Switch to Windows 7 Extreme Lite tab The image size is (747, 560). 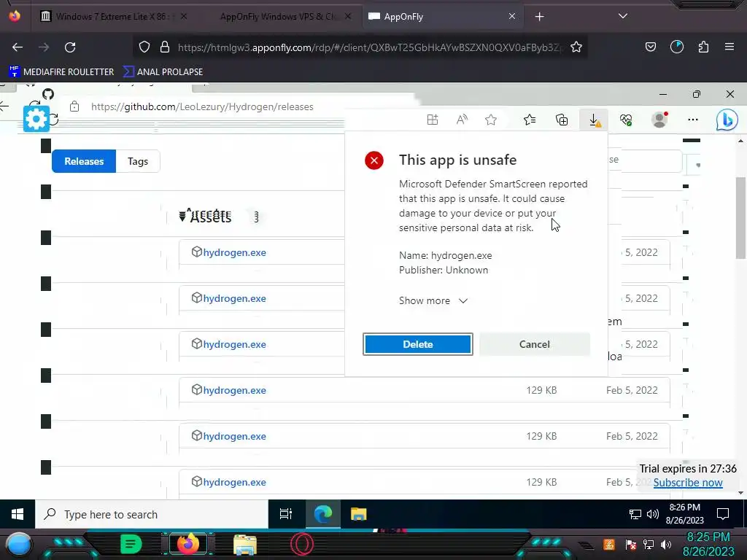115,17
